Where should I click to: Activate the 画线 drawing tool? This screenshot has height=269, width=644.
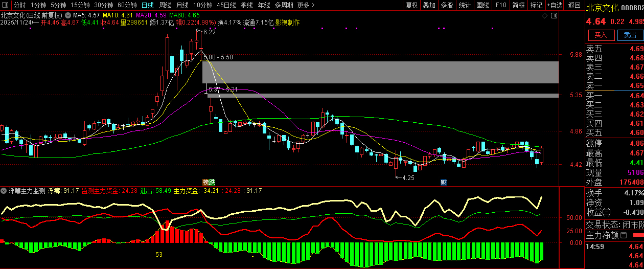pyautogui.click(x=482, y=5)
